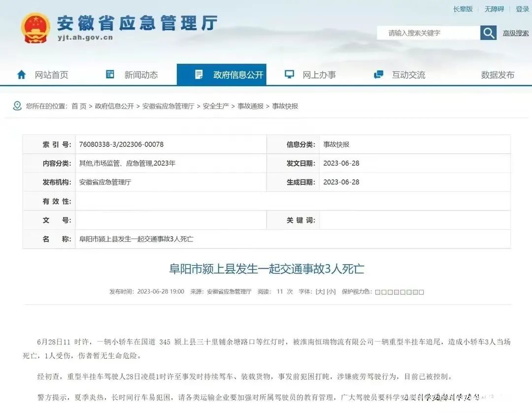
Task: Click content category 其他,市场监管、应急管理,2023年
Action: coord(127,163)
